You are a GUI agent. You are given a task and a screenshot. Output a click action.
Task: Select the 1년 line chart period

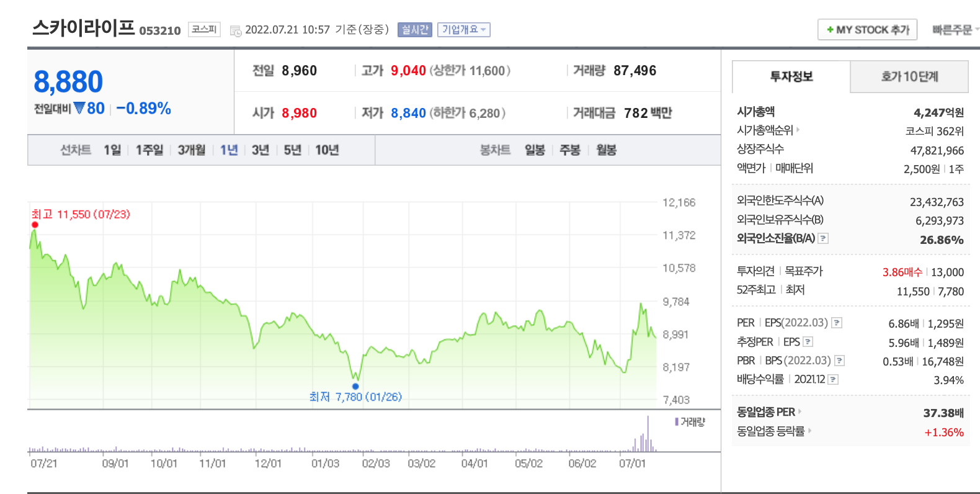[x=229, y=150]
